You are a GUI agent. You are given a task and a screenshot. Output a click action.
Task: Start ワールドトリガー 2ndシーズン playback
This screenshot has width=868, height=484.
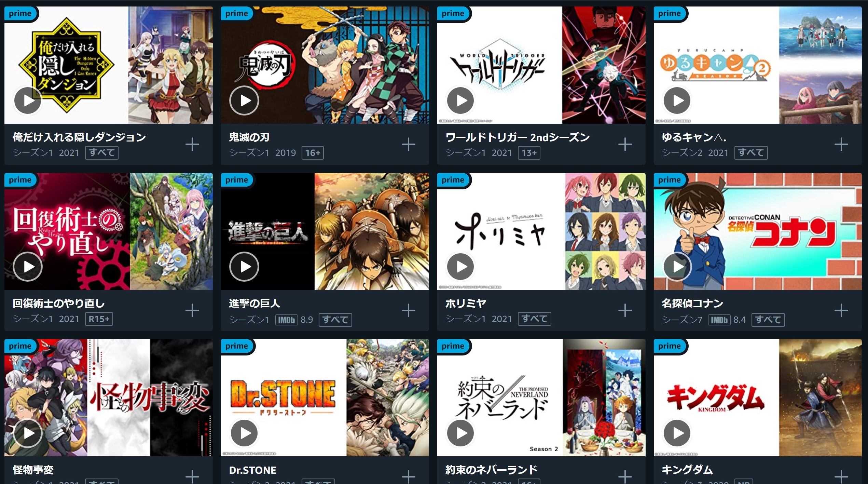[x=460, y=100]
